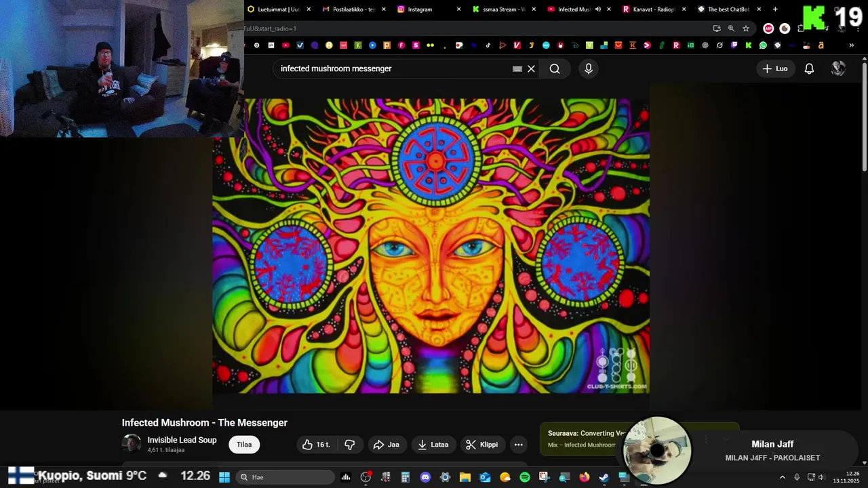Clear the search query with the X
The image size is (868, 488).
532,68
